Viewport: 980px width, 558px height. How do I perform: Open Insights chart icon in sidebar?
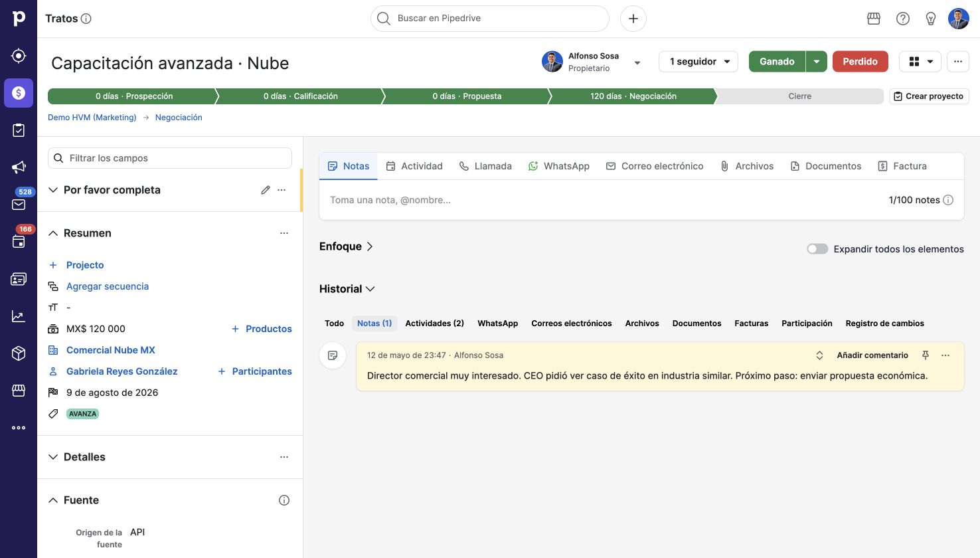point(19,316)
